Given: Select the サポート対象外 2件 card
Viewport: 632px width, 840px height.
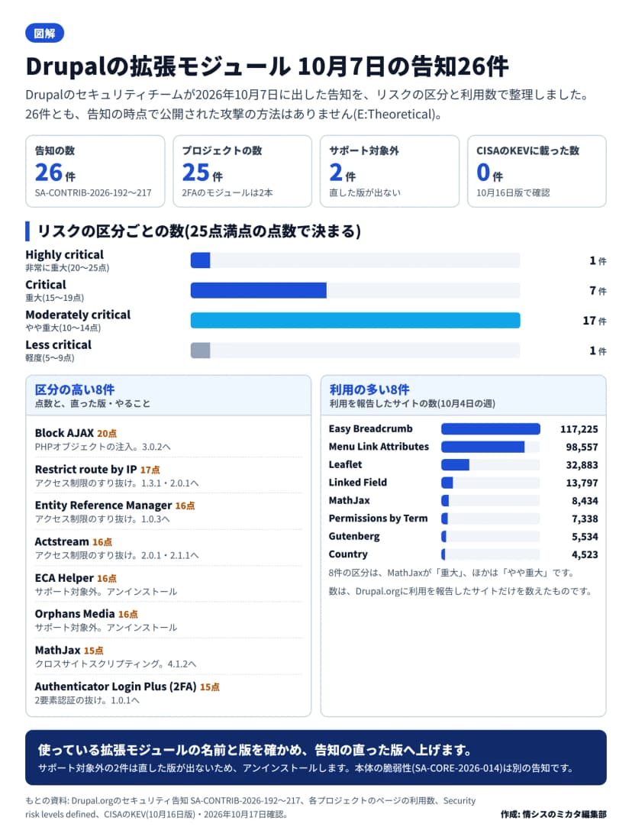Looking at the screenshot, I should point(389,171).
